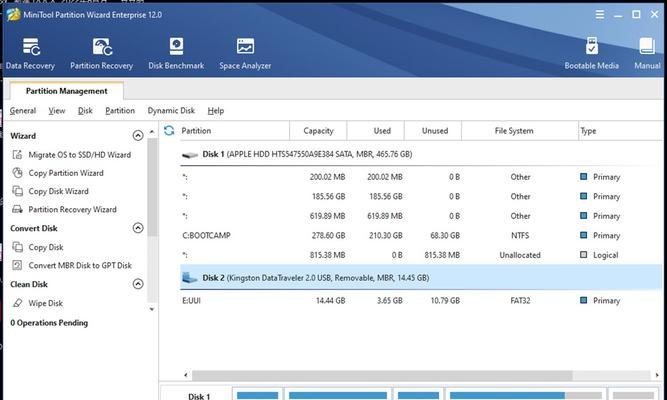The width and height of the screenshot is (667, 400).
Task: Click the Disk 1 APPLE HDD header row
Action: click(x=421, y=154)
